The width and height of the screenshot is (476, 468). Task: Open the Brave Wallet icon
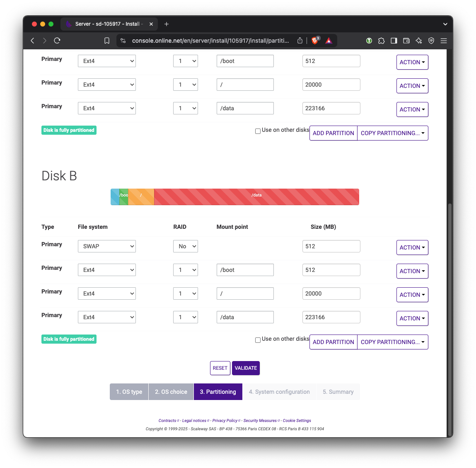click(406, 41)
